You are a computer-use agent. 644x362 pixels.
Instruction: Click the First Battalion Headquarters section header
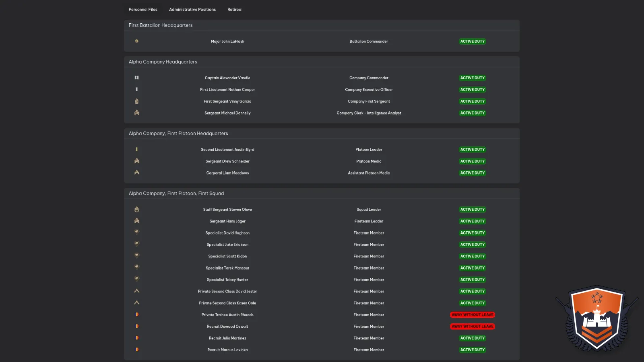click(x=161, y=25)
